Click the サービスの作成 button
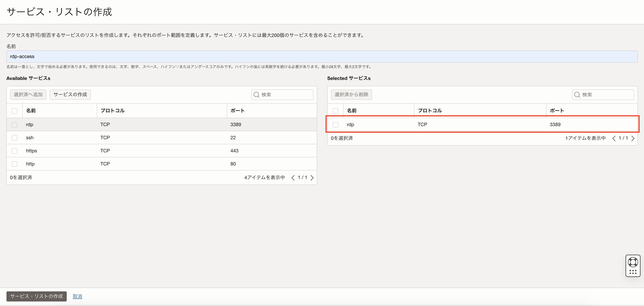Viewport: 644px width, 306px height. 70,95
